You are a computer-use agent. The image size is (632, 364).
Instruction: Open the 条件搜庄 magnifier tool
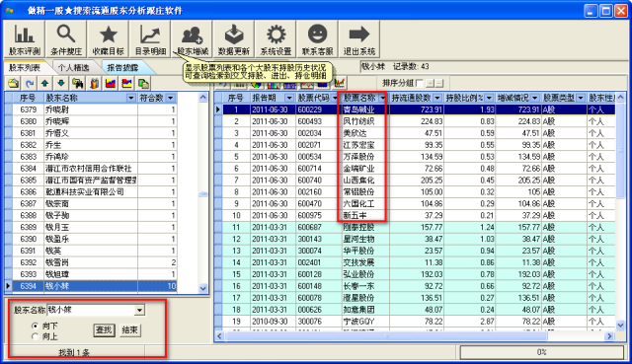tap(66, 39)
